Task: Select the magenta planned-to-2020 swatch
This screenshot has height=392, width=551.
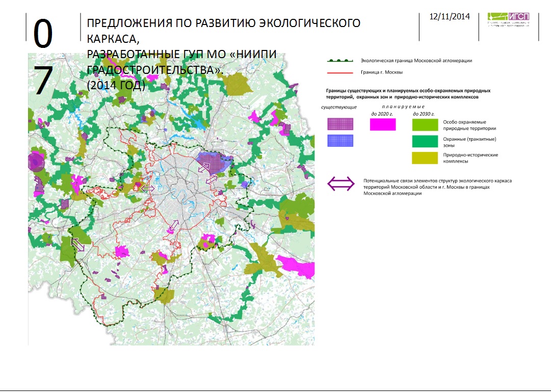Action: pyautogui.click(x=383, y=124)
